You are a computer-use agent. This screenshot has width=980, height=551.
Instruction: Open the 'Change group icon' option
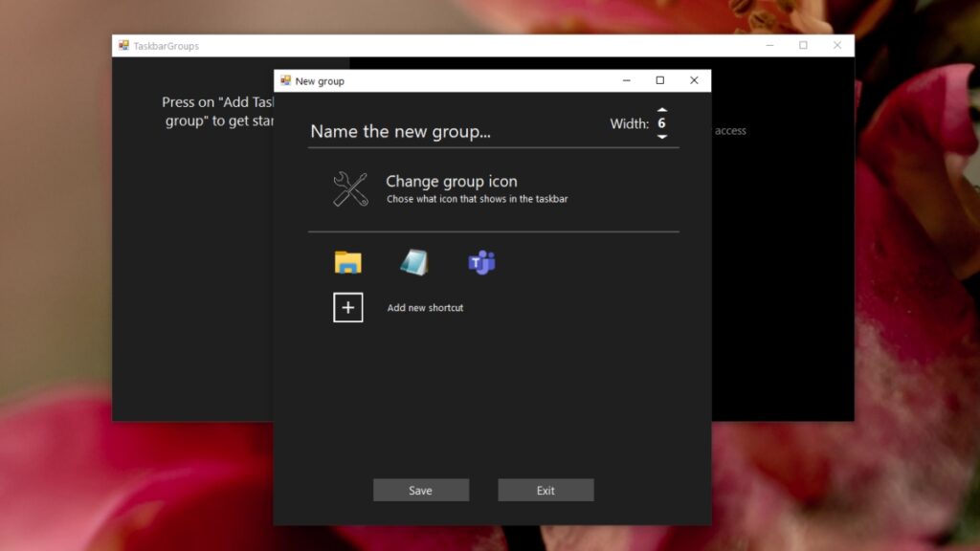coord(450,182)
